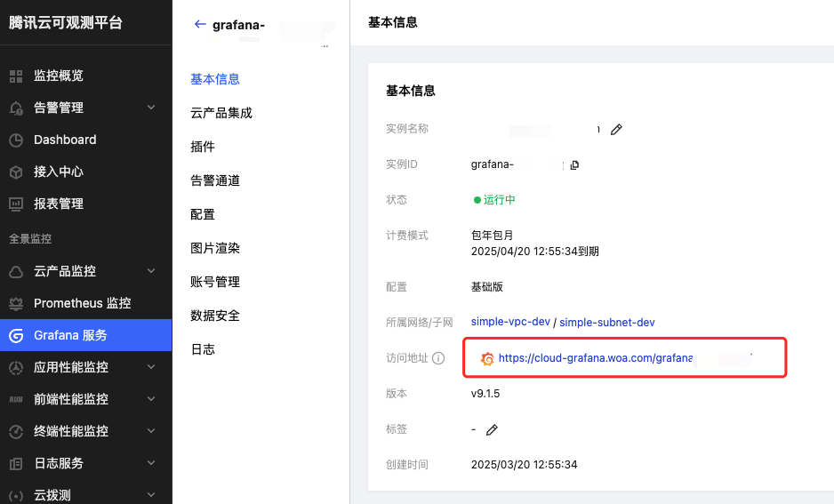Screen dimensions: 834x504
Task: Switch to the 图片渲染 tab
Action: (x=215, y=248)
